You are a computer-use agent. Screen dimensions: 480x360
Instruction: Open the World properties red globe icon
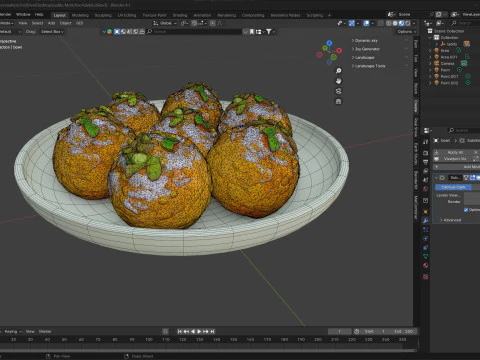pyautogui.click(x=426, y=189)
